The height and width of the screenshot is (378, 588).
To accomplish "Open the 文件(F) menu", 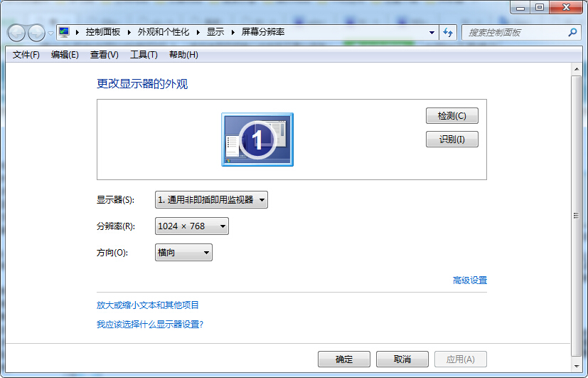I will [x=26, y=55].
